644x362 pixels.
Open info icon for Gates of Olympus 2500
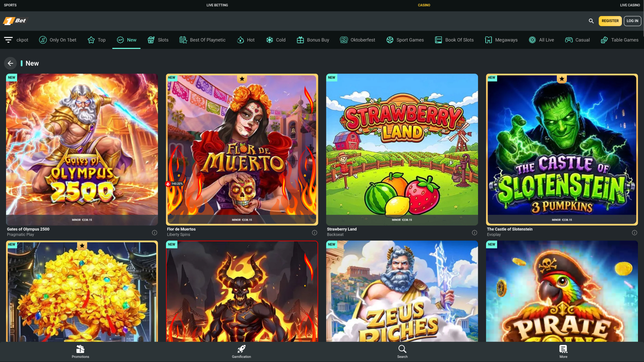click(x=154, y=233)
